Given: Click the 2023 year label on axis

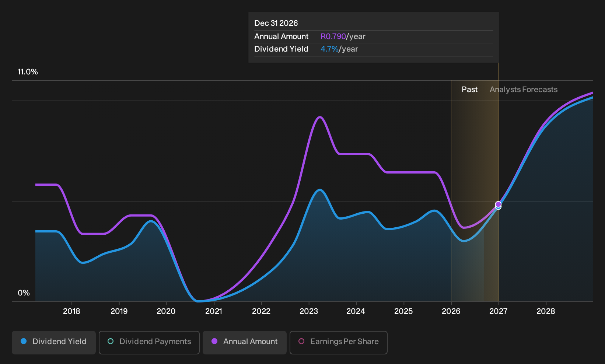Looking at the screenshot, I should coord(309,311).
